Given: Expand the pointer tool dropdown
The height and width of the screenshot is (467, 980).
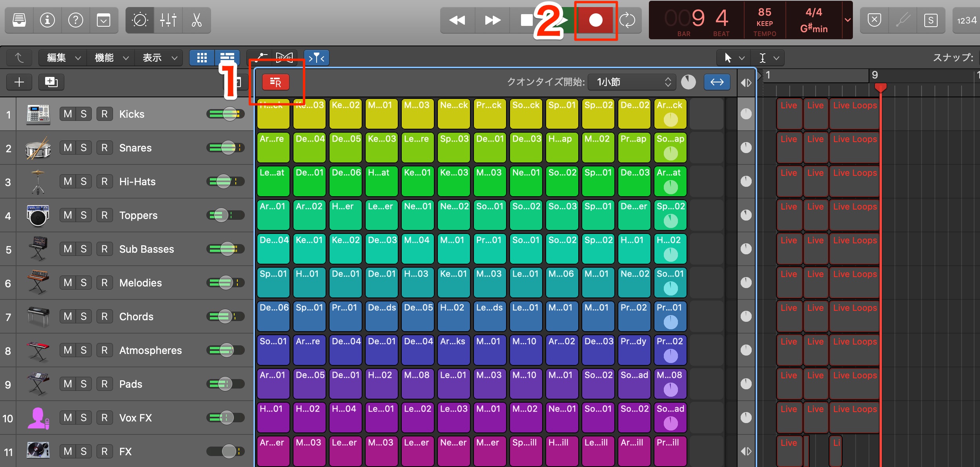Looking at the screenshot, I should [733, 58].
